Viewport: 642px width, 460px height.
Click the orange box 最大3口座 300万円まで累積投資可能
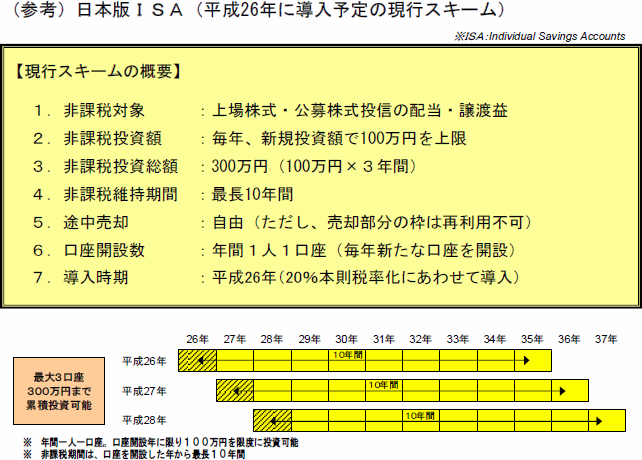tap(59, 391)
